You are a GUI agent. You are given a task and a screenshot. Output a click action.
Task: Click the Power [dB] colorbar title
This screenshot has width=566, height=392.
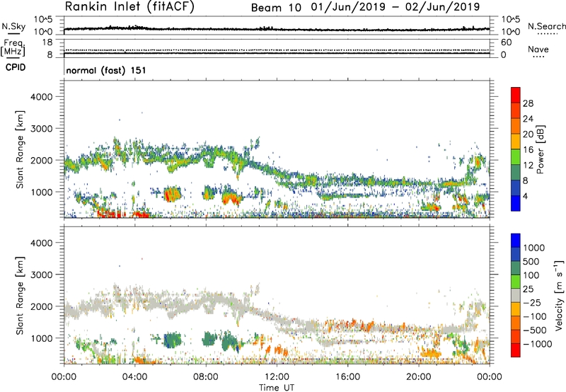click(540, 149)
